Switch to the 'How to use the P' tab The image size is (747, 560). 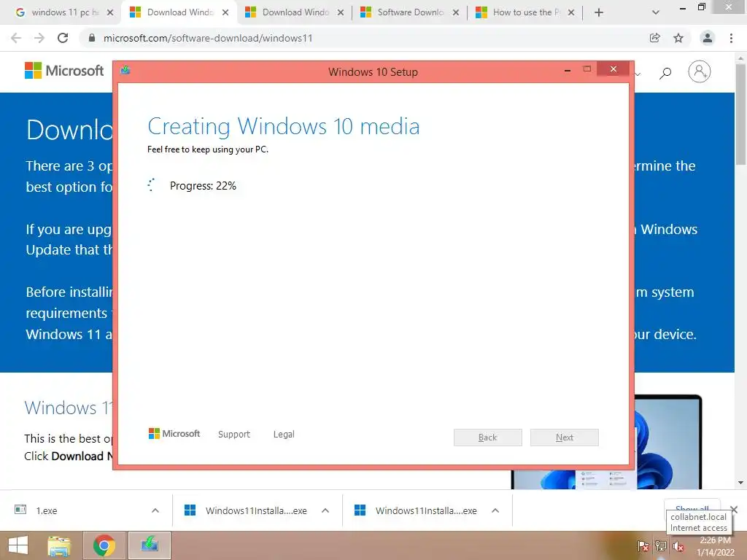526,12
